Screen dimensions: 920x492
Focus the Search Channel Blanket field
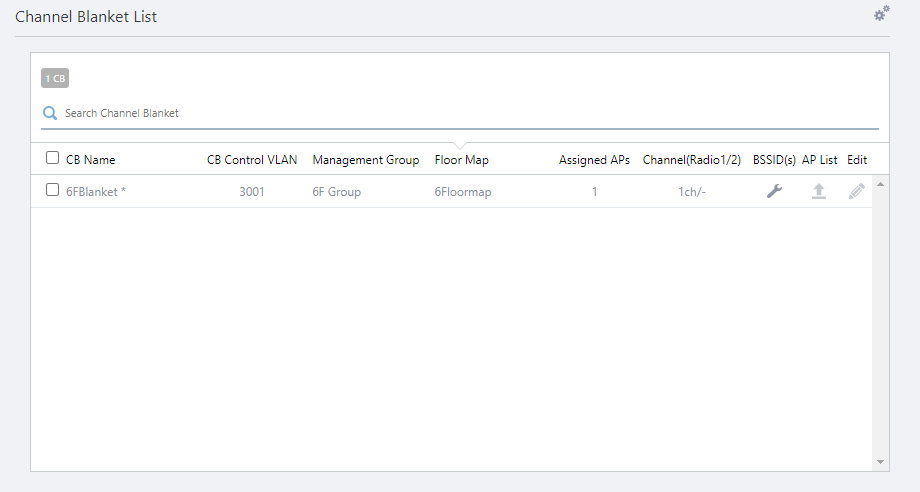pyautogui.click(x=460, y=113)
